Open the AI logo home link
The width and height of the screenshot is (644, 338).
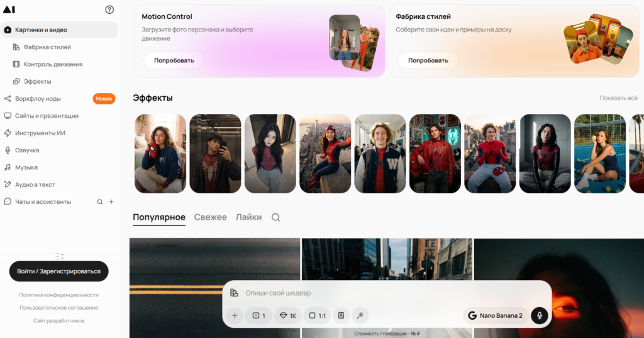click(9, 9)
